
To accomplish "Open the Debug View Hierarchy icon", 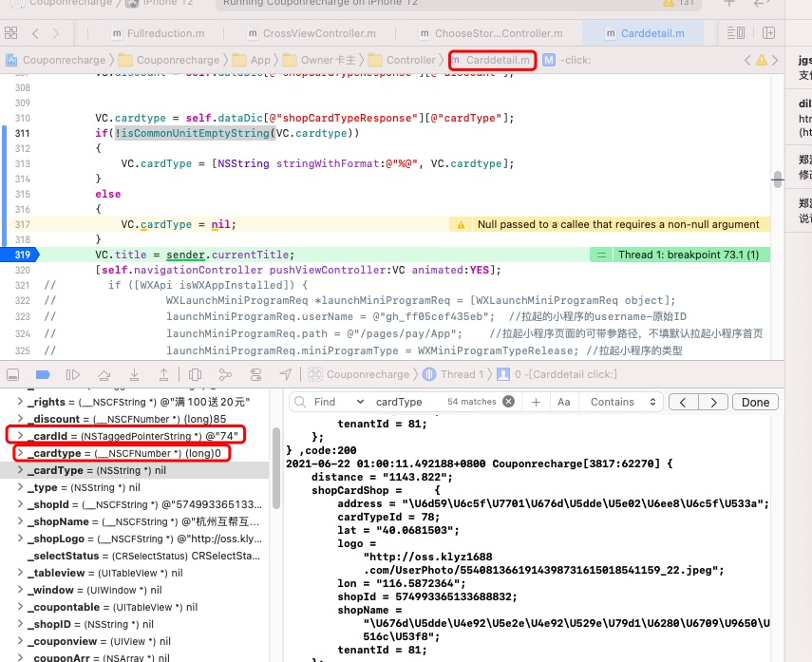I will tap(197, 374).
